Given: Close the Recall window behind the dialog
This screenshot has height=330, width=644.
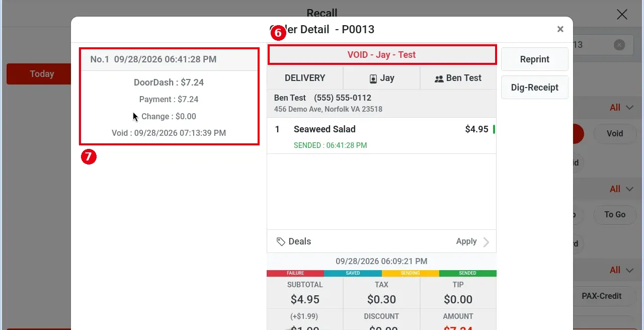Looking at the screenshot, I should [622, 14].
